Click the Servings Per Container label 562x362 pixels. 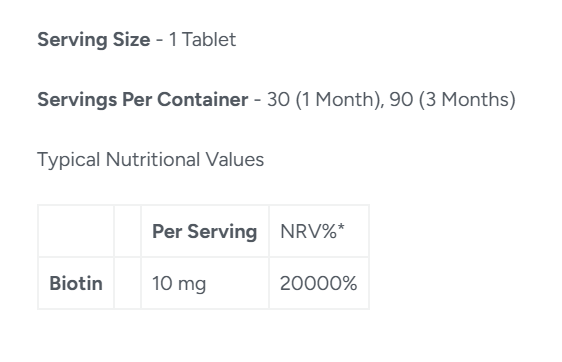point(143,100)
